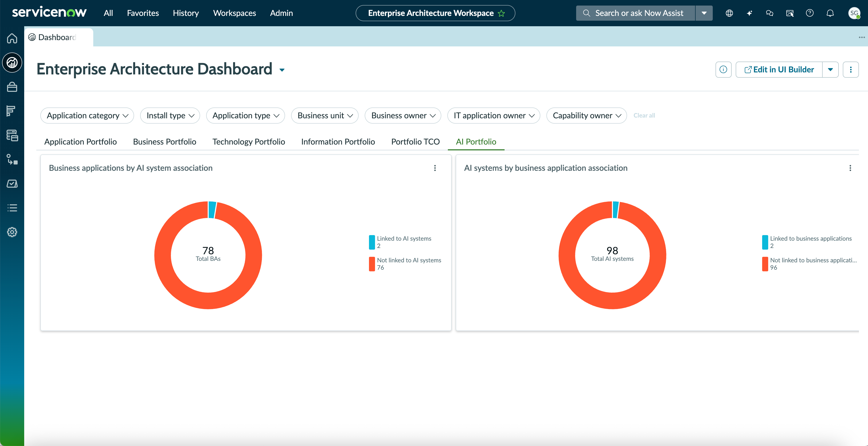
Task: Click Not linked to business applications legend swatch
Action: 765,264
